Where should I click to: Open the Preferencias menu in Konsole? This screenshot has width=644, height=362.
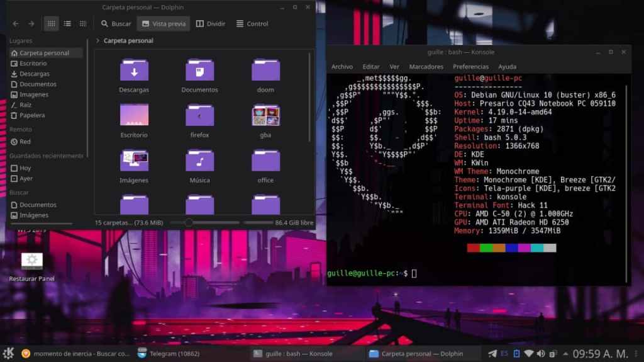(x=470, y=67)
